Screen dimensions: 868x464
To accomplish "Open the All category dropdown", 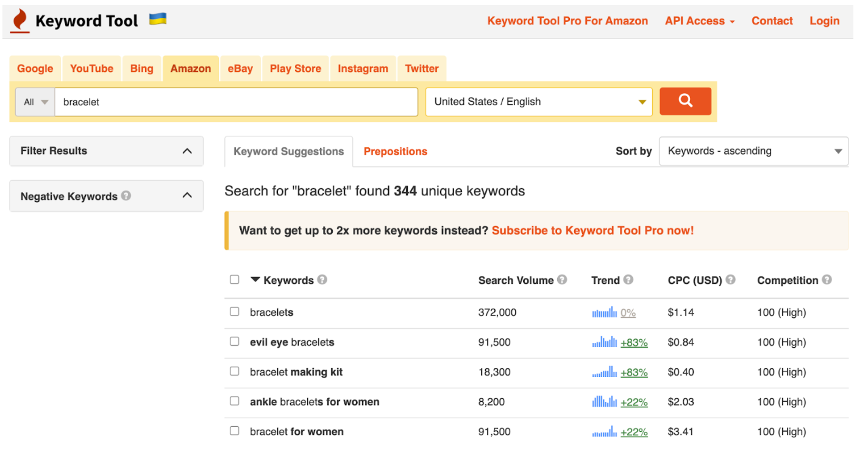I will coord(35,102).
